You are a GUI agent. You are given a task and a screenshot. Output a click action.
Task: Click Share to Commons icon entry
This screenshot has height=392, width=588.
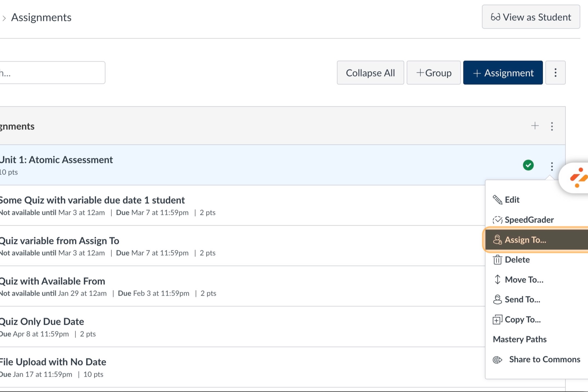click(x=544, y=359)
